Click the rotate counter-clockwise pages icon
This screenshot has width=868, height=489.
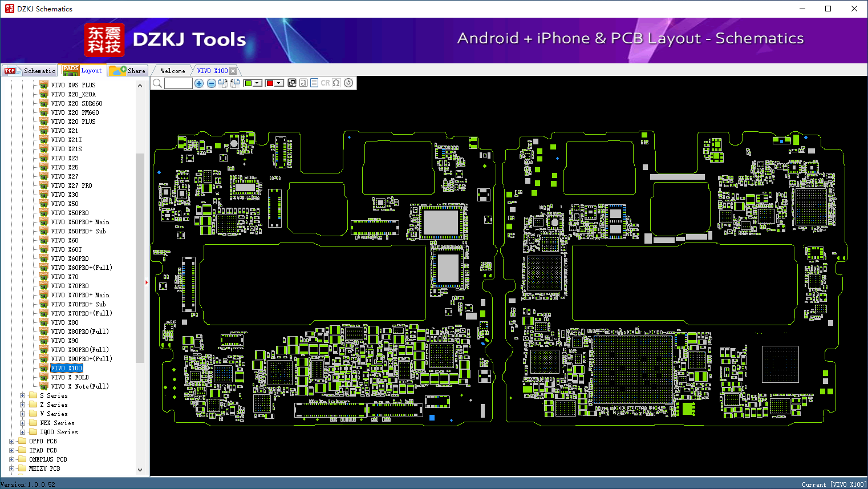click(235, 83)
